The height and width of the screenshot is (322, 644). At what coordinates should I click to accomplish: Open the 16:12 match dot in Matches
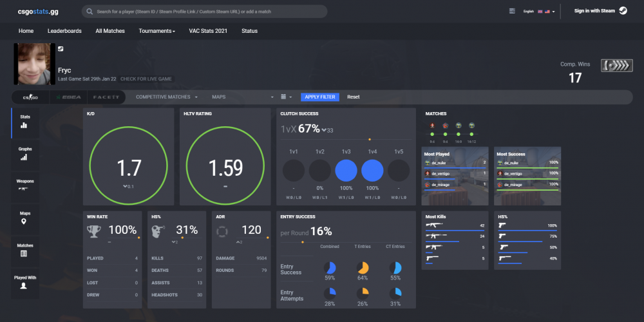click(471, 135)
